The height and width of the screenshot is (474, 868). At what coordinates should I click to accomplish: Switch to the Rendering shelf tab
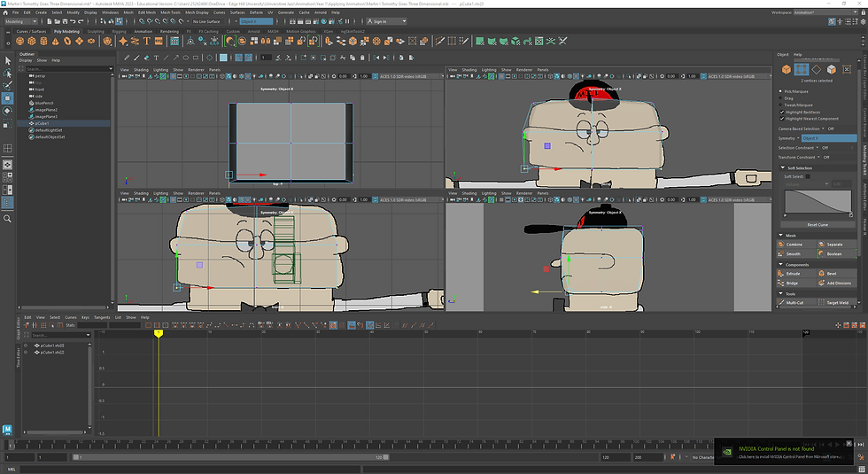169,32
